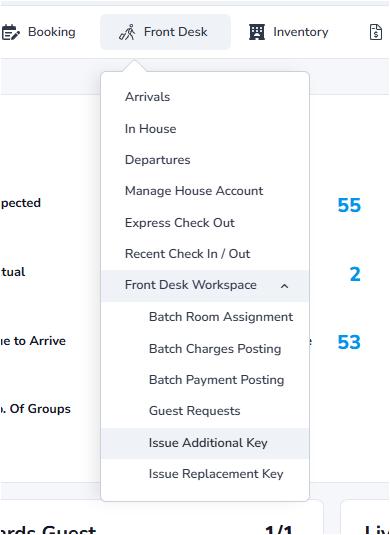Collapse the Front Desk Workspace chevron
Image resolution: width=390 pixels, height=535 pixels.
pos(284,286)
